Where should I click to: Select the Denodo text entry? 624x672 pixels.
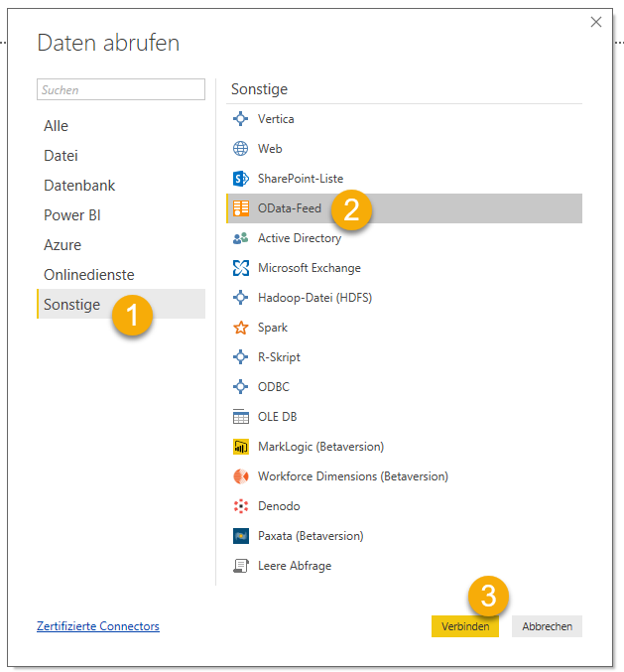click(x=279, y=506)
